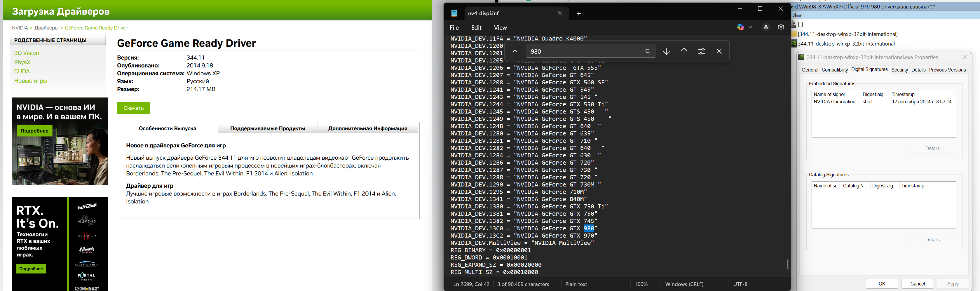Click the REG_MULTI_SZ = 0x00010000 line
The width and height of the screenshot is (980, 291).
coord(494,272)
